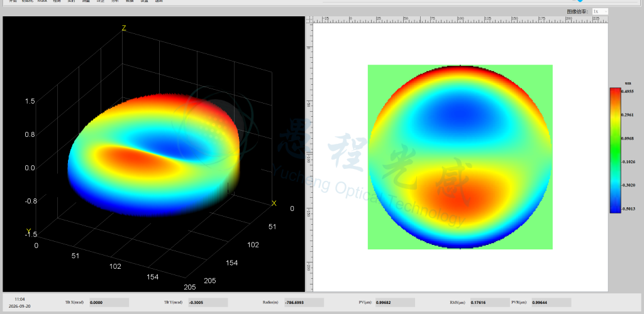Click the PV(µm) label
The height and width of the screenshot is (314, 644).
[365, 303]
